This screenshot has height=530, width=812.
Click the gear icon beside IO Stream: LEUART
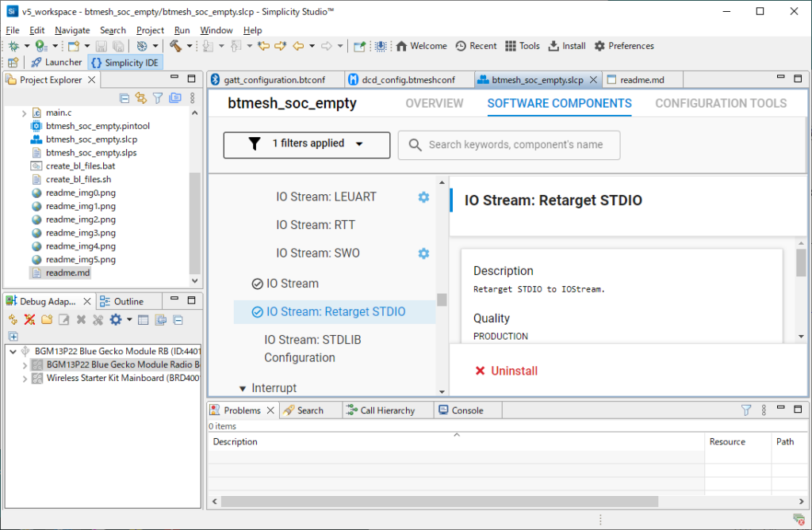coord(423,196)
